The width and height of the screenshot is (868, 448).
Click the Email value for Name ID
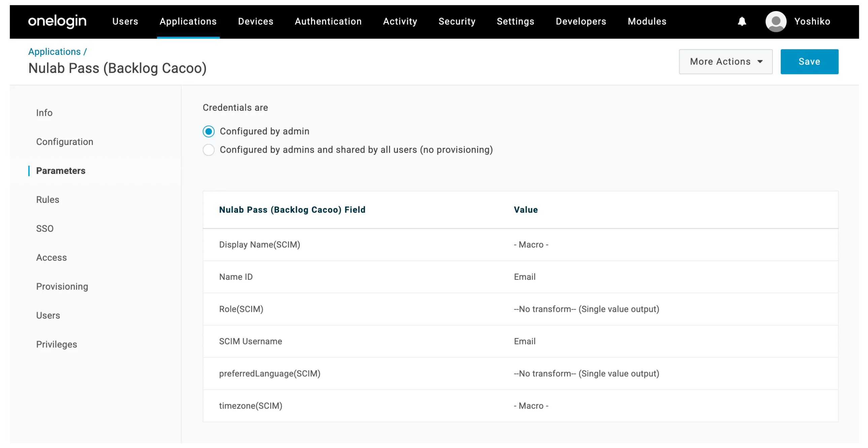(525, 277)
